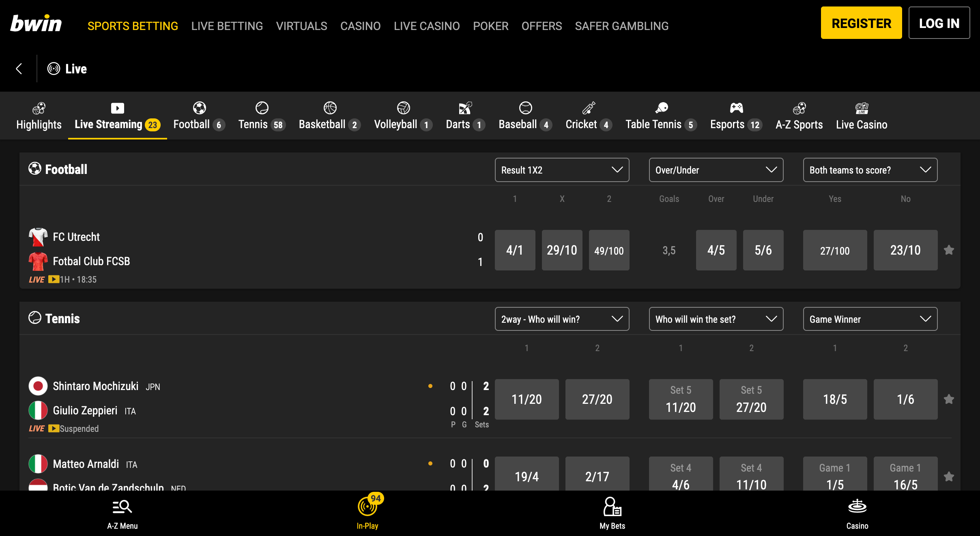The height and width of the screenshot is (536, 980).
Task: Open the Over/Under dropdown
Action: [716, 170]
